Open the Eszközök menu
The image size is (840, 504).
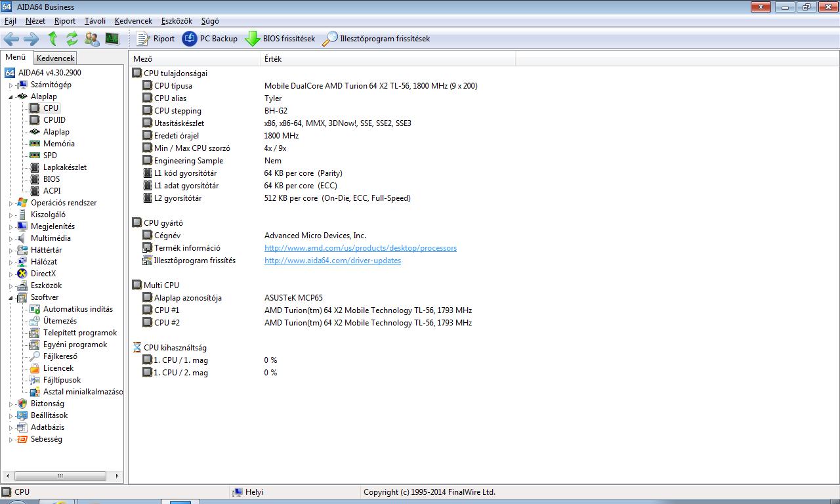pos(175,21)
